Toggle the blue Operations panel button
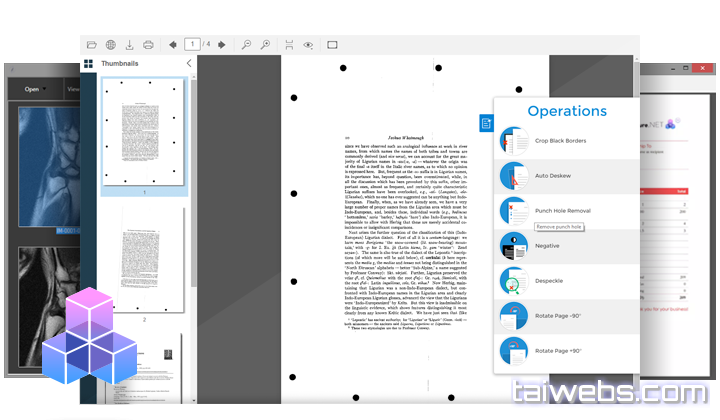The image size is (720, 420). (x=485, y=123)
